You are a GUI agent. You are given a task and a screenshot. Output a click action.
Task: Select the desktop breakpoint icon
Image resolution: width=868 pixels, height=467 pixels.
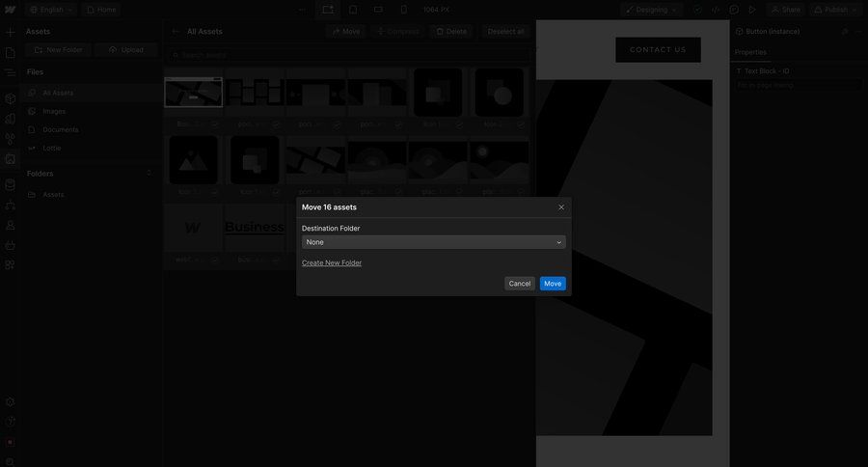[x=328, y=10]
